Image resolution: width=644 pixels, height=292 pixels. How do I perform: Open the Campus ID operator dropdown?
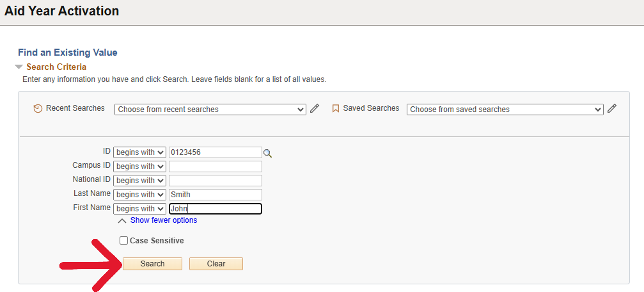(x=139, y=166)
